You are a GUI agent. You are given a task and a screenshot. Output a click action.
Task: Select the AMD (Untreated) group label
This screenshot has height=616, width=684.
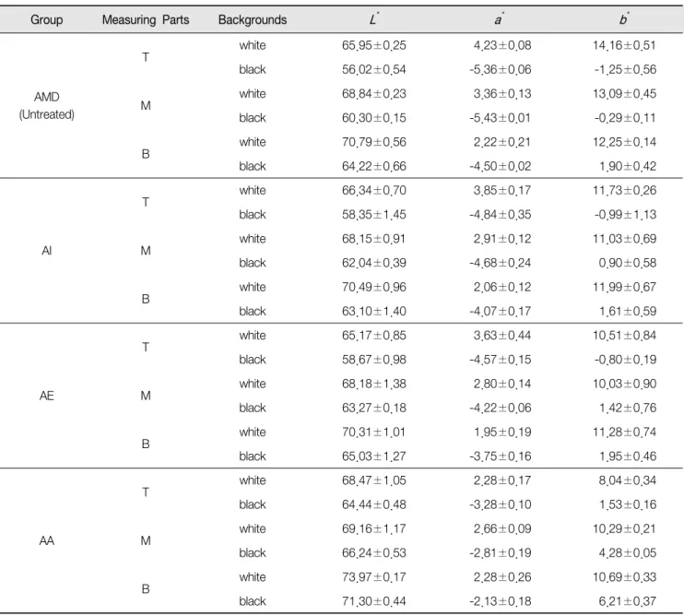tap(47, 105)
